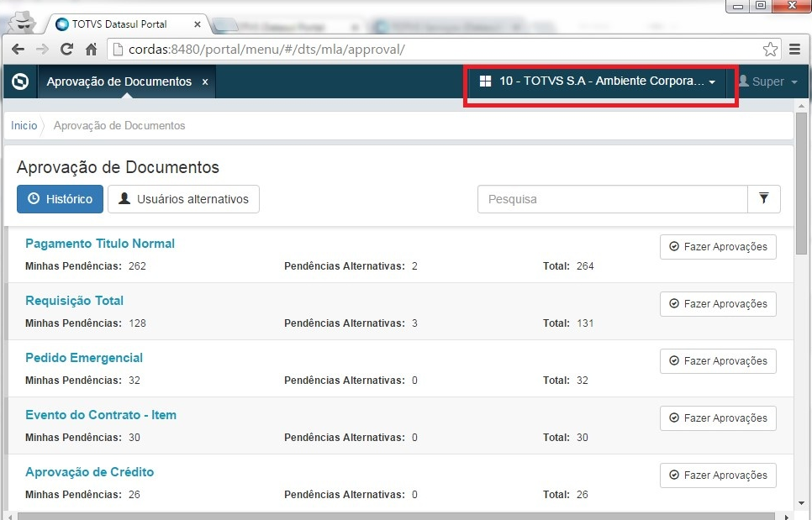Viewport: 812px width, 520px height.
Task: Bookmark this page with the star icon
Action: coord(770,50)
